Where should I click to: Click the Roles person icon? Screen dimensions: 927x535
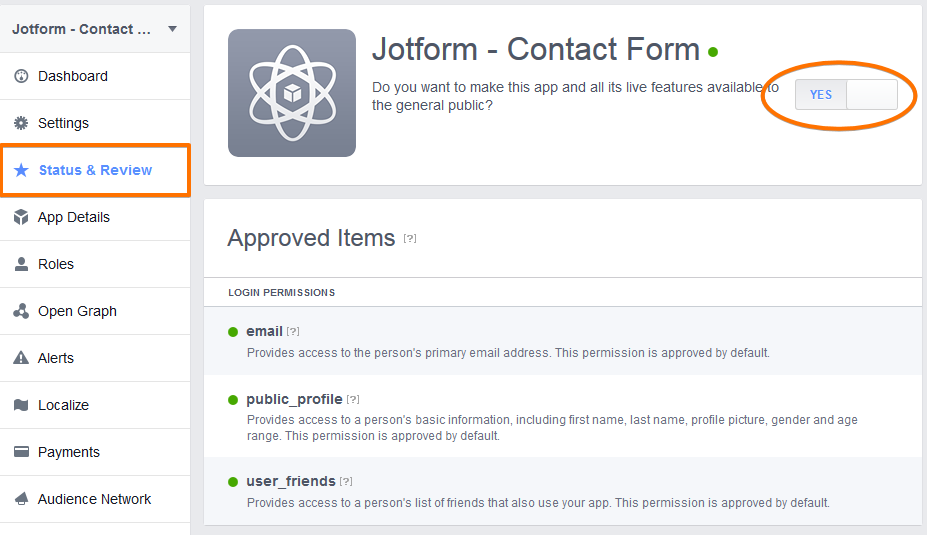pyautogui.click(x=21, y=264)
